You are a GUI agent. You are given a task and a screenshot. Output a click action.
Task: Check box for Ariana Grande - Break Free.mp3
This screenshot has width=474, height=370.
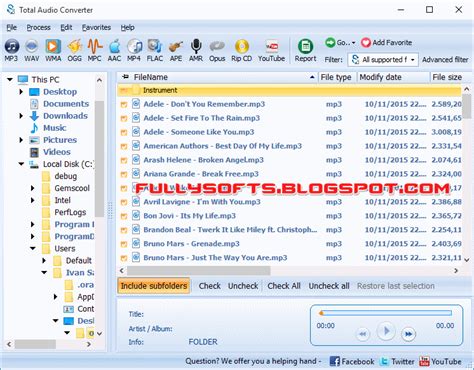(124, 175)
